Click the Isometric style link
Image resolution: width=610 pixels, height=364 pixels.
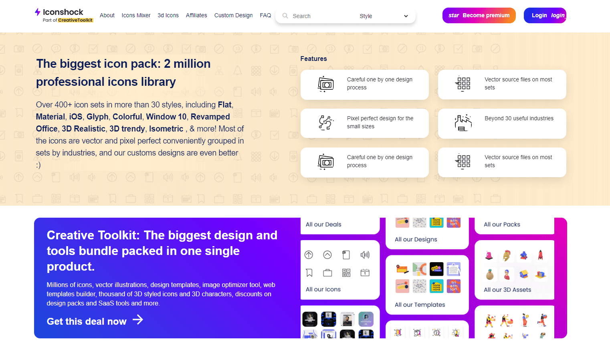click(166, 129)
